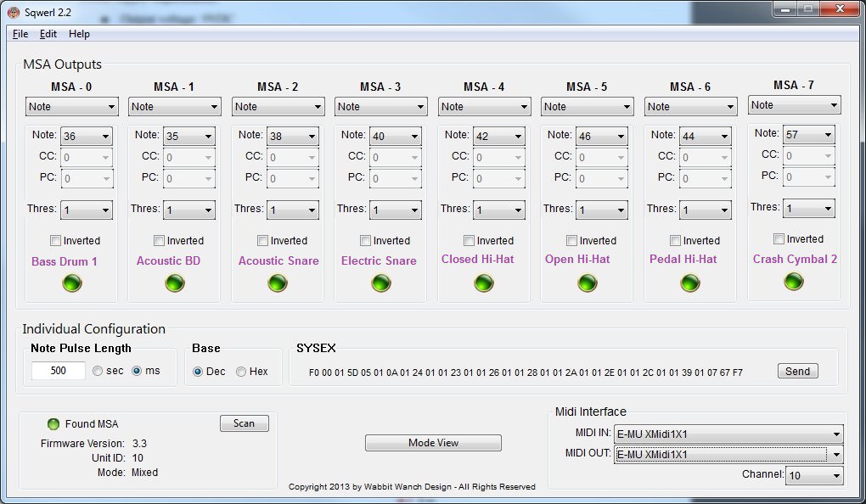
Task: Open the Help menu
Action: point(79,34)
